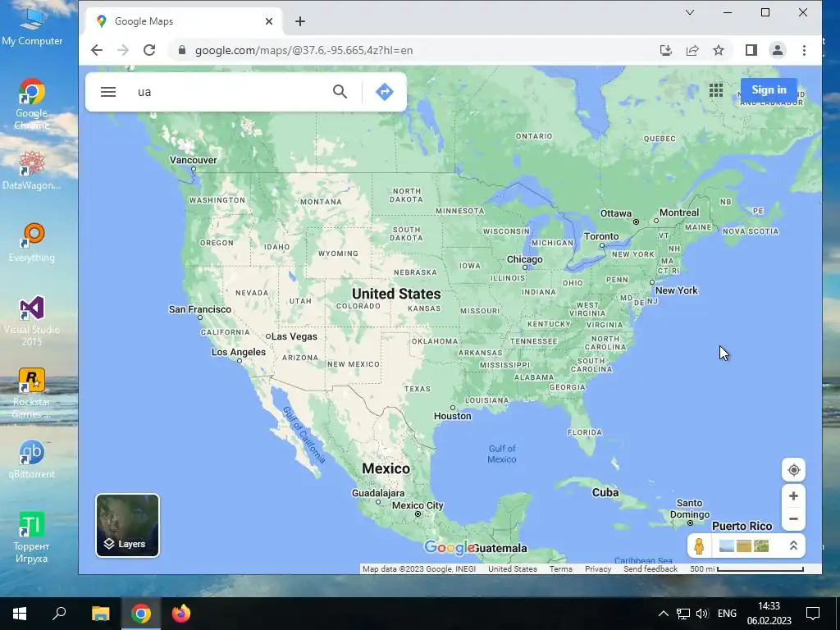Click the Vancouver label on the map

[194, 160]
